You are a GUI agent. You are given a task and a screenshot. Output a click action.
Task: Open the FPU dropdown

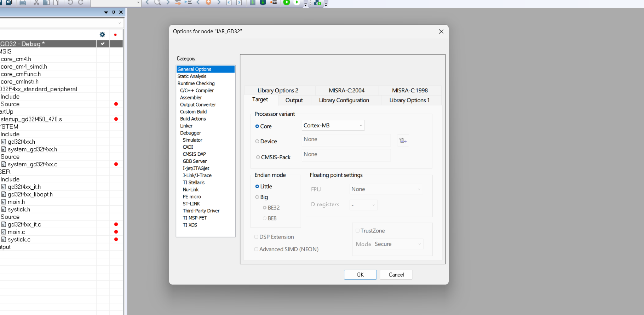[x=386, y=189]
